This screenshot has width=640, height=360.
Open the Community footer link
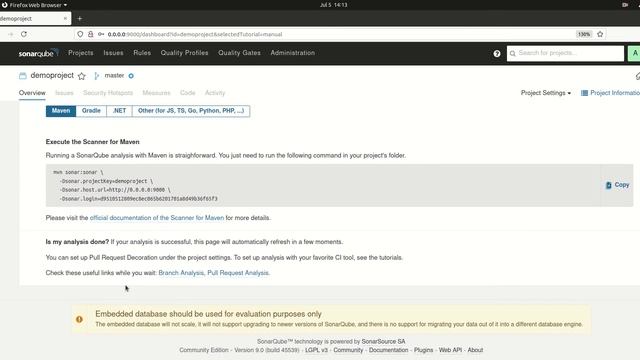point(348,350)
